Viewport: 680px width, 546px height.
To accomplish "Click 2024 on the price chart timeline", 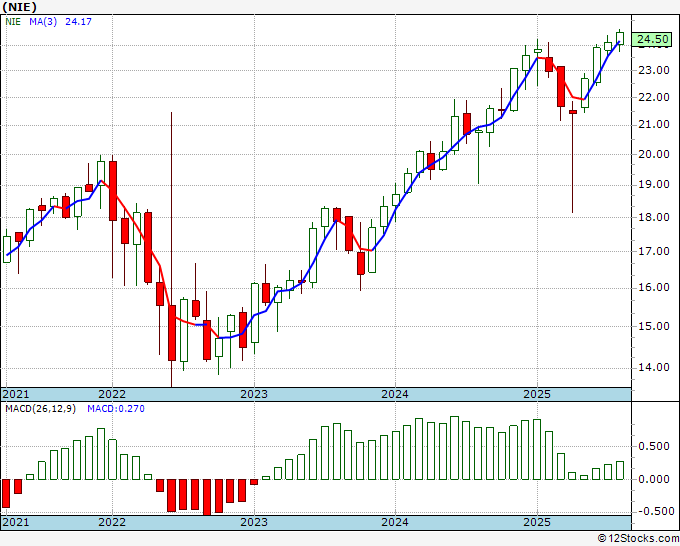I will point(395,394).
